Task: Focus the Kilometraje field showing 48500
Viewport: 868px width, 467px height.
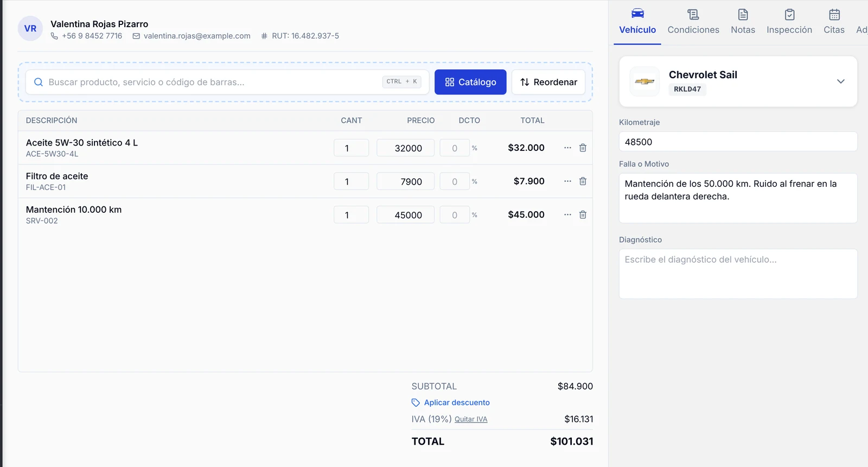Action: tap(738, 142)
